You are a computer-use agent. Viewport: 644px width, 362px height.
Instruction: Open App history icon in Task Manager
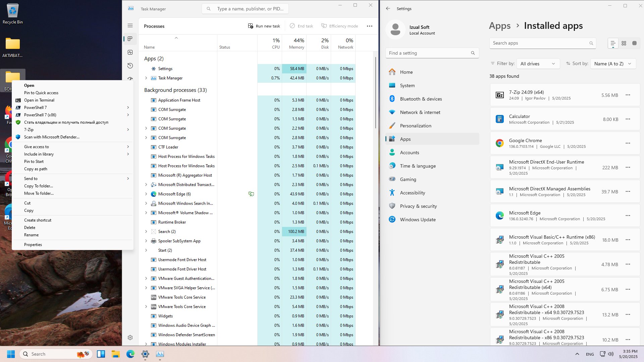(130, 66)
